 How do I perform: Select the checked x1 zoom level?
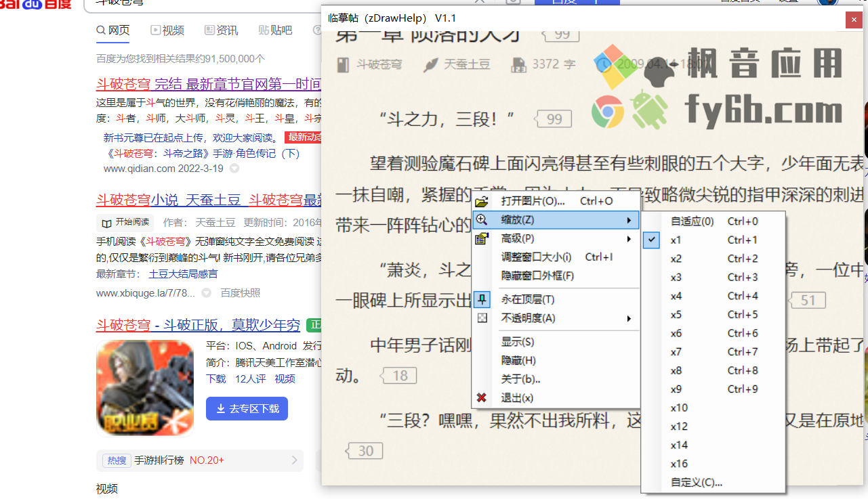point(713,240)
